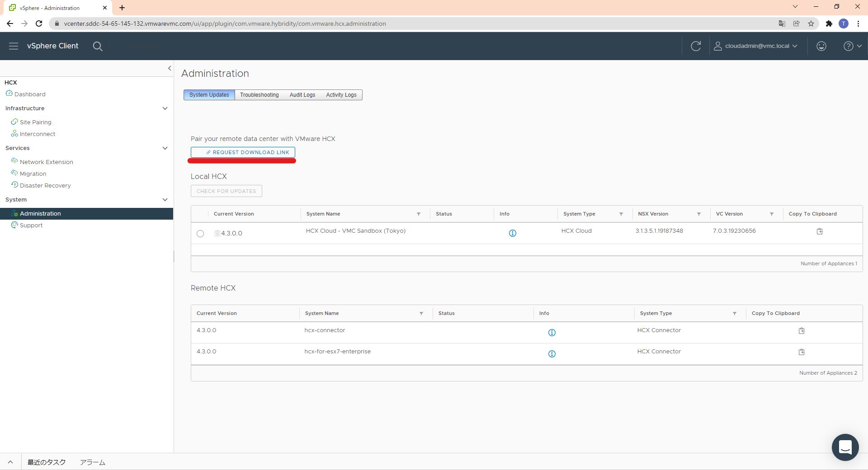Open the vSphere Client hamburger menu
Screen dimensions: 868x470
(14, 46)
